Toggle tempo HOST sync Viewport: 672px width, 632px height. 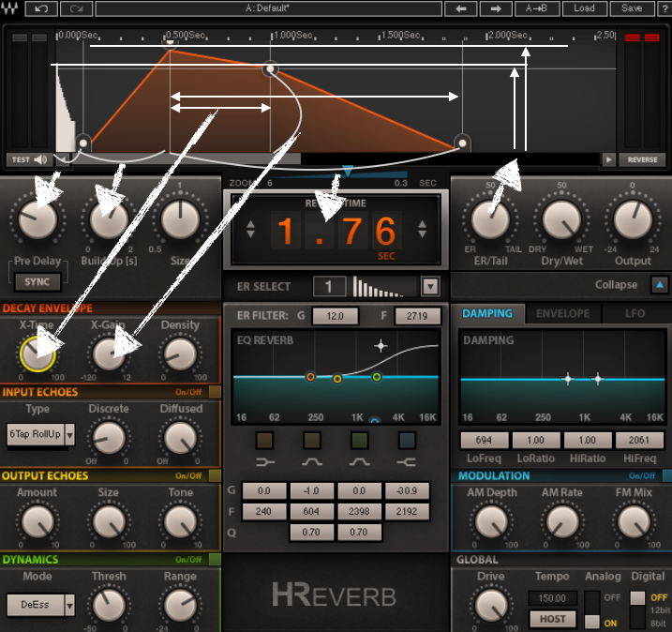pos(553,619)
